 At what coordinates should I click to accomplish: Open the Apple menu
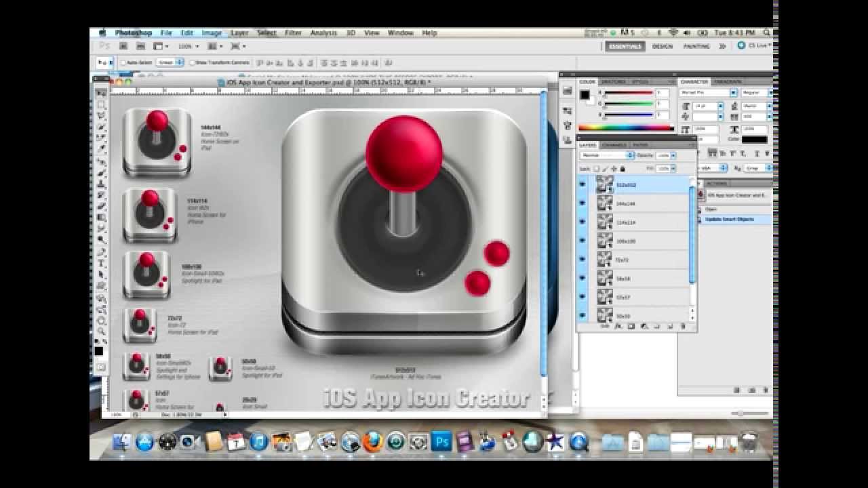click(x=102, y=33)
